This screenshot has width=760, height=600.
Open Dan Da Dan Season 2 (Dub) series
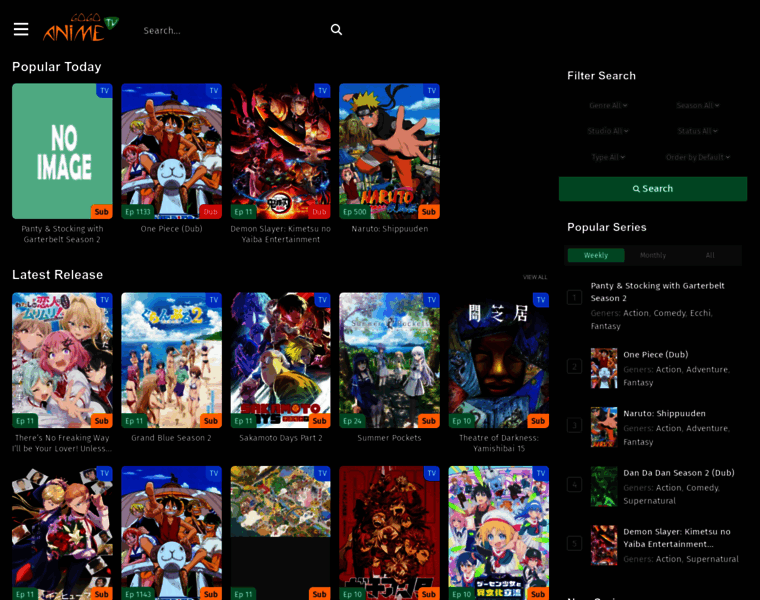[x=679, y=473]
